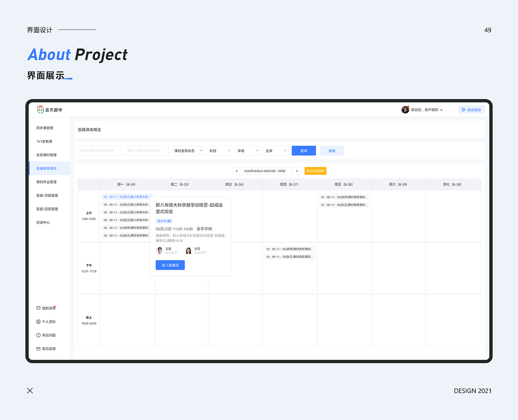Select highlighted first Monday lesson entry
This screenshot has width=518, height=420.
pyautogui.click(x=127, y=197)
